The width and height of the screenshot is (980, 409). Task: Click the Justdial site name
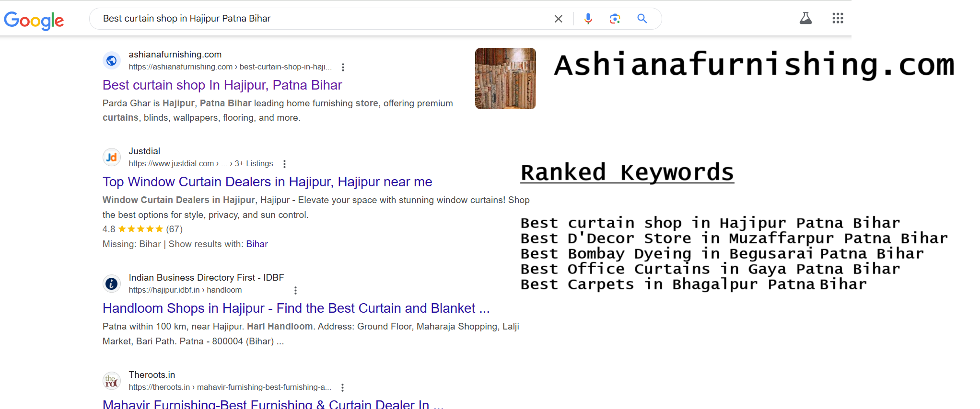click(x=144, y=151)
